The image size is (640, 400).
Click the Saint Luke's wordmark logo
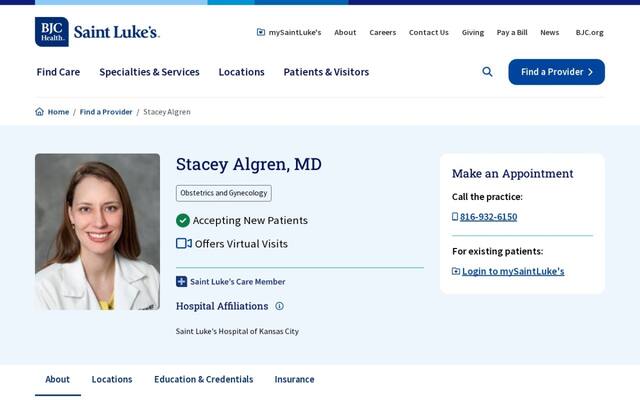[116, 32]
